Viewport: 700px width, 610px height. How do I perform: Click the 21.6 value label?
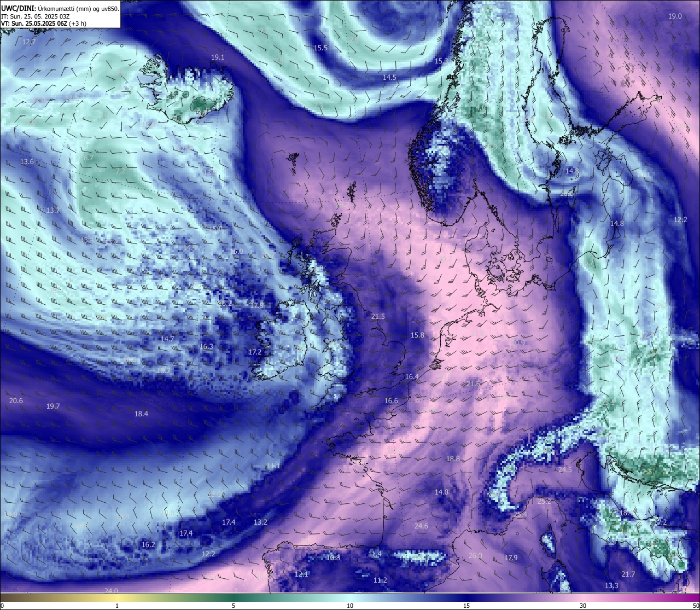[473, 384]
